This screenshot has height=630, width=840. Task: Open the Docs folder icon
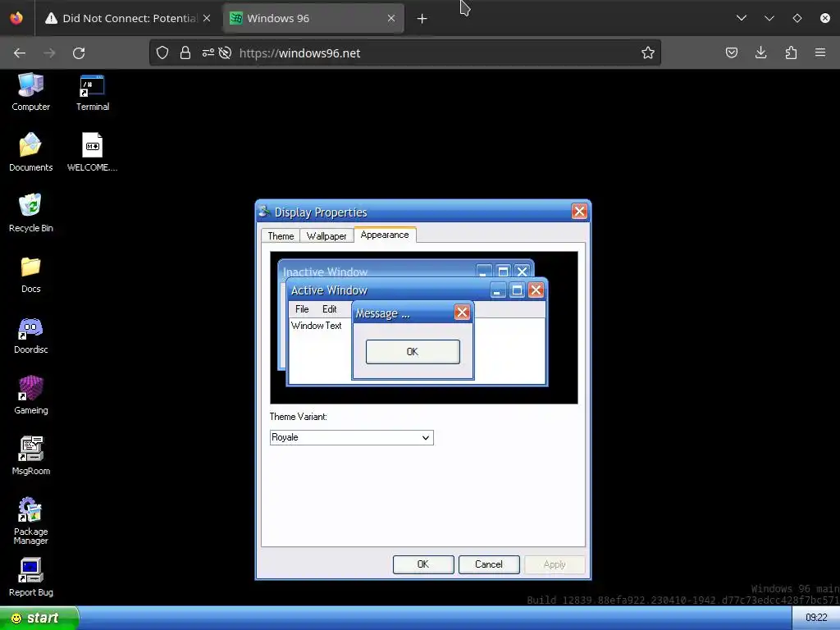[30, 274]
